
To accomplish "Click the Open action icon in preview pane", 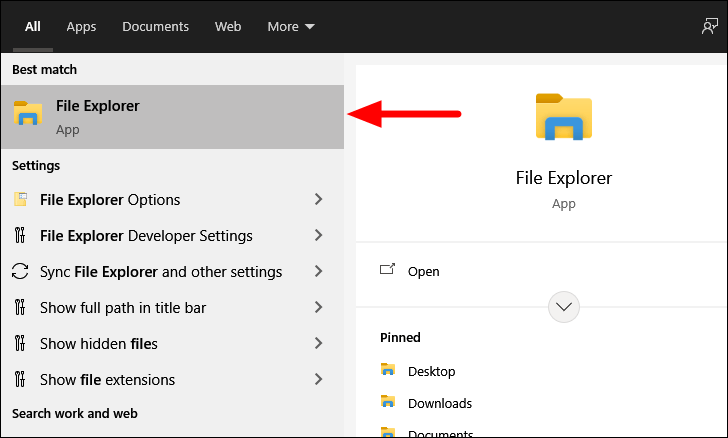I will point(387,269).
